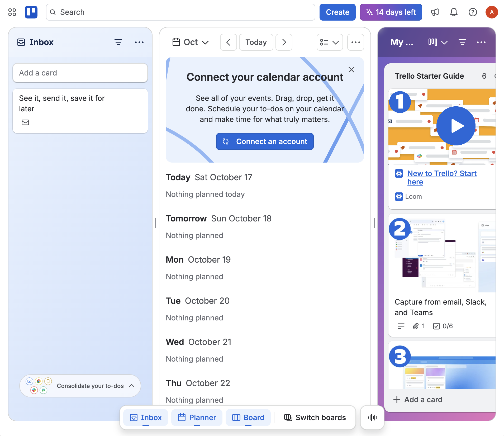Open the app switcher grid icon
This screenshot has height=436, width=504.
point(12,12)
